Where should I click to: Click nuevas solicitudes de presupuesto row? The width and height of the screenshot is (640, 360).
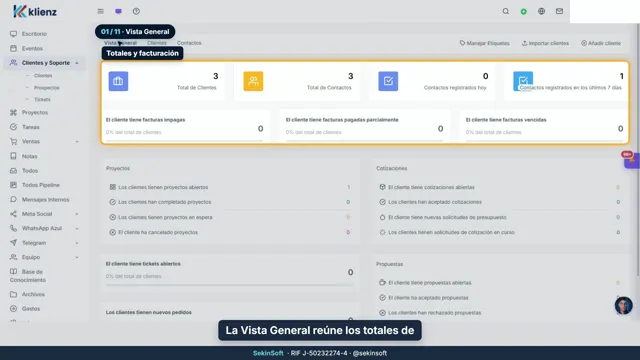pos(500,217)
